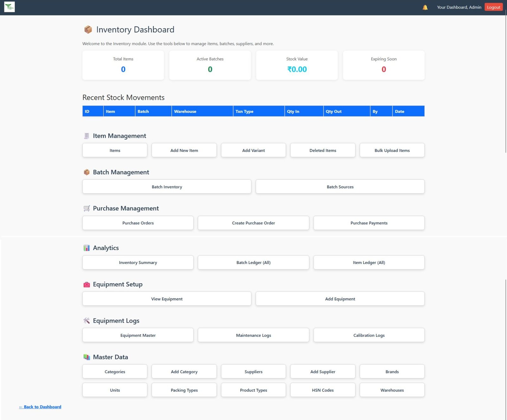
Task: Select Create Purchase Order
Action: 253,223
